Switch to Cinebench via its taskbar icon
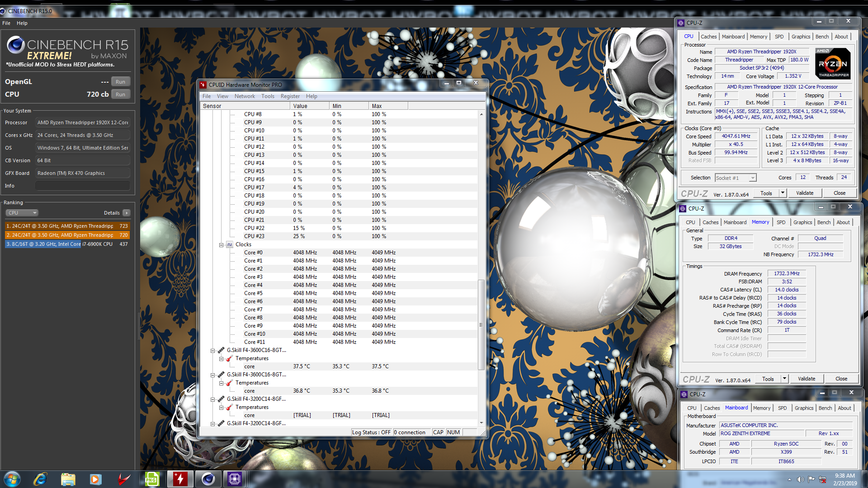 208,479
